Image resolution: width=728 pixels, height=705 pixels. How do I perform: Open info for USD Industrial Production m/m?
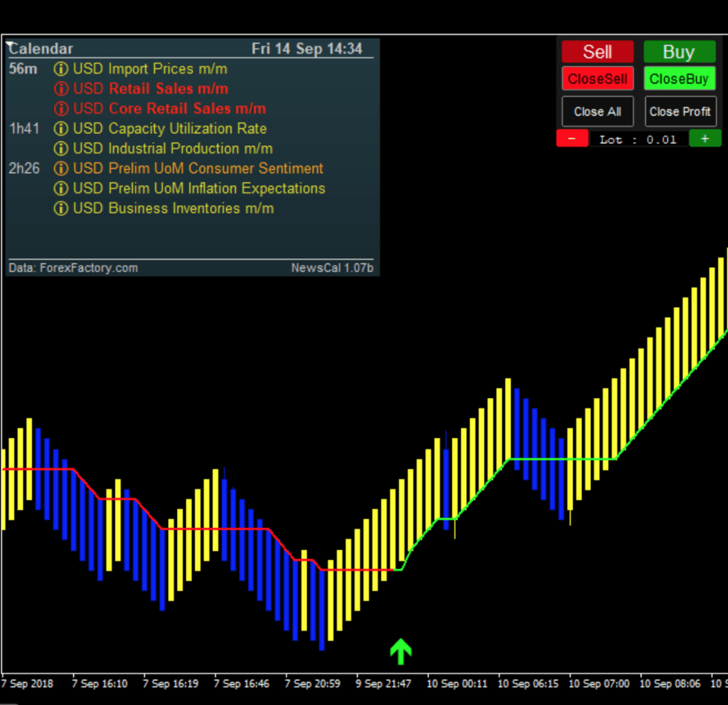pyautogui.click(x=60, y=148)
